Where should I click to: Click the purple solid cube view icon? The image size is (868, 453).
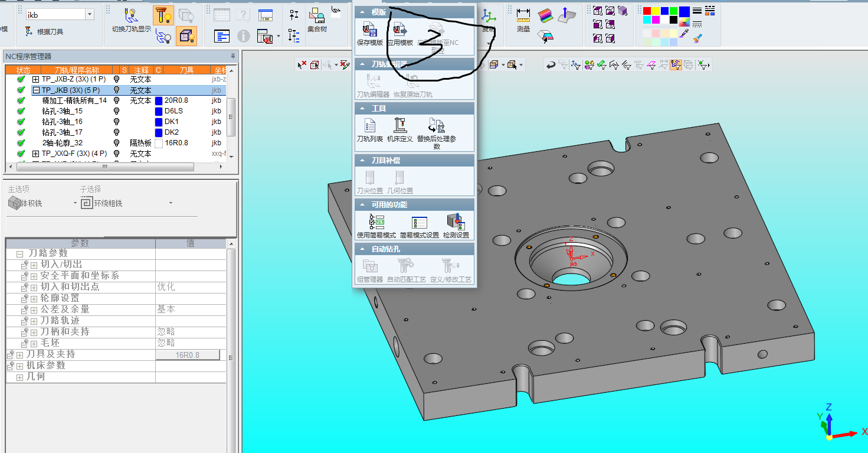(x=623, y=11)
